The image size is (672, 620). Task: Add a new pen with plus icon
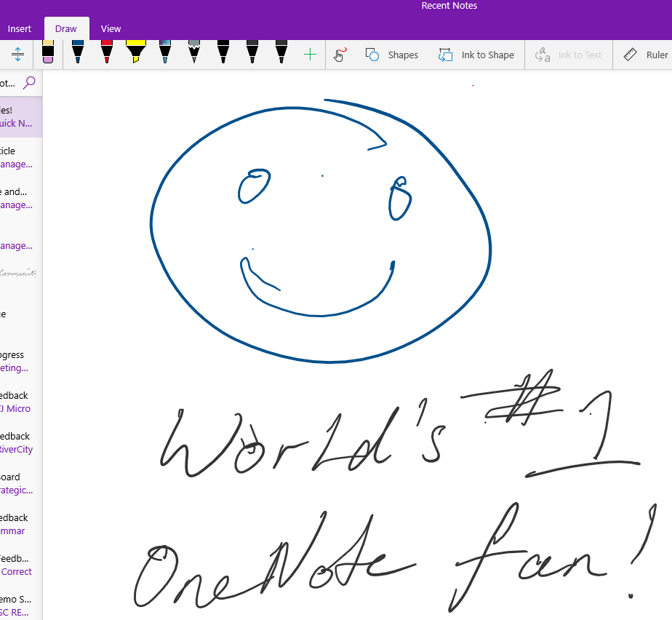tap(310, 55)
